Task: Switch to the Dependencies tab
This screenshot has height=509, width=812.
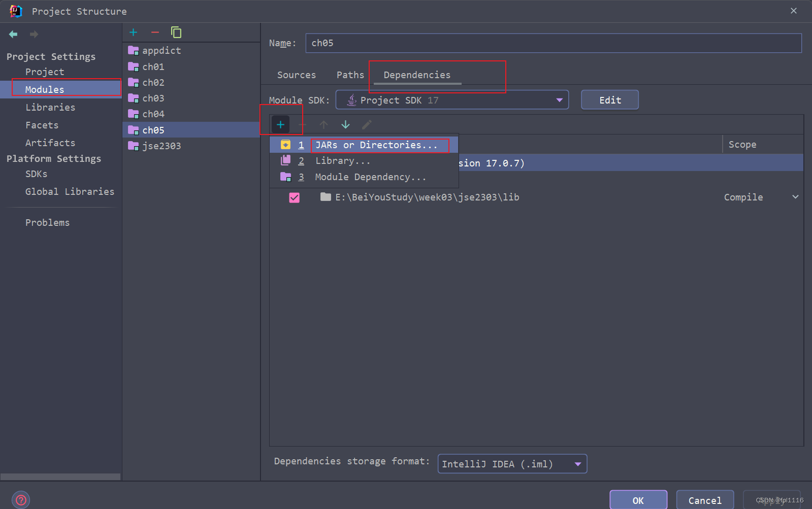Action: (x=417, y=75)
